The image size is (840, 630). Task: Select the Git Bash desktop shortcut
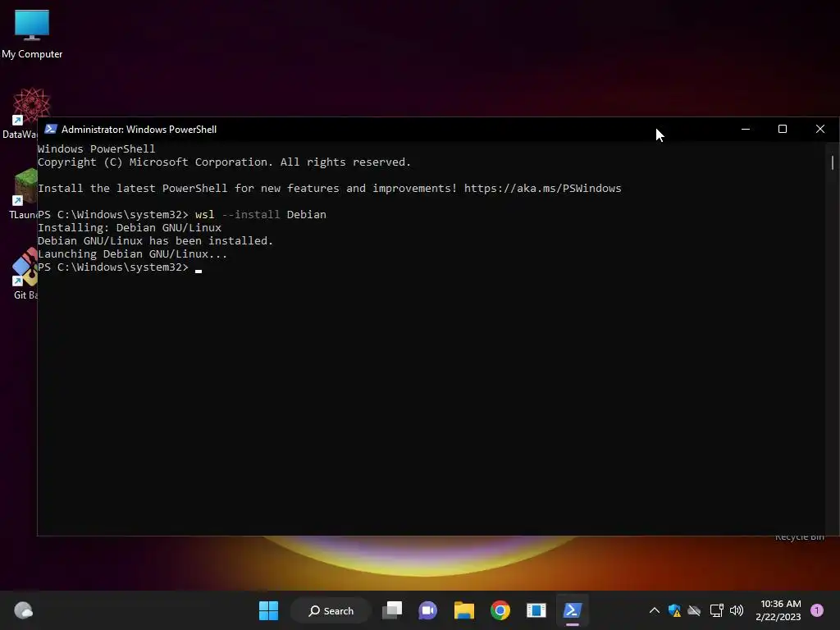tap(25, 273)
